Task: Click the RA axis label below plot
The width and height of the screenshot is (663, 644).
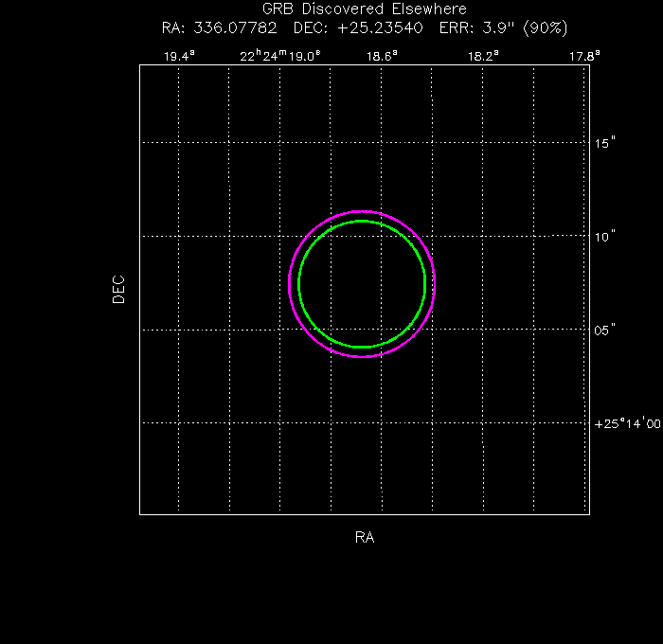Action: (x=365, y=537)
